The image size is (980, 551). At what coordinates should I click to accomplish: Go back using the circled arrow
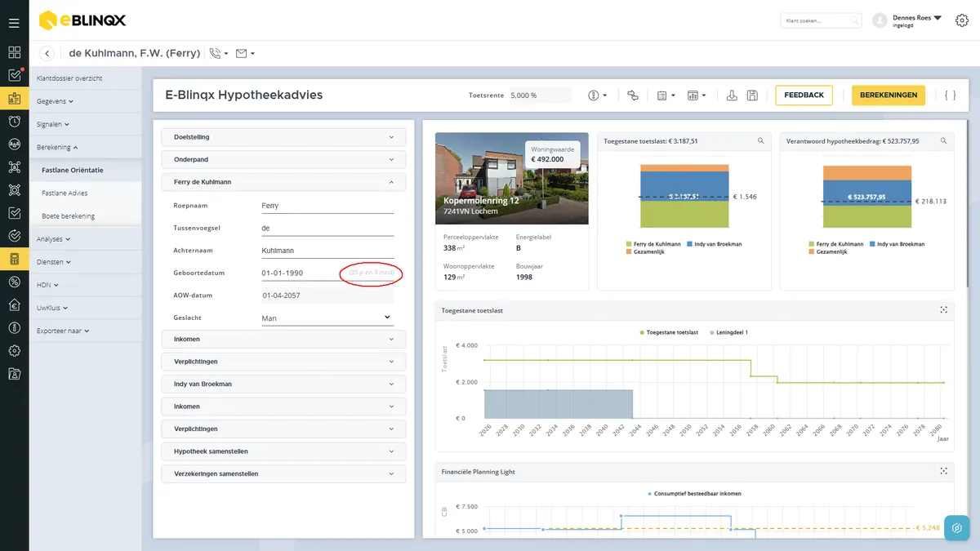point(47,53)
